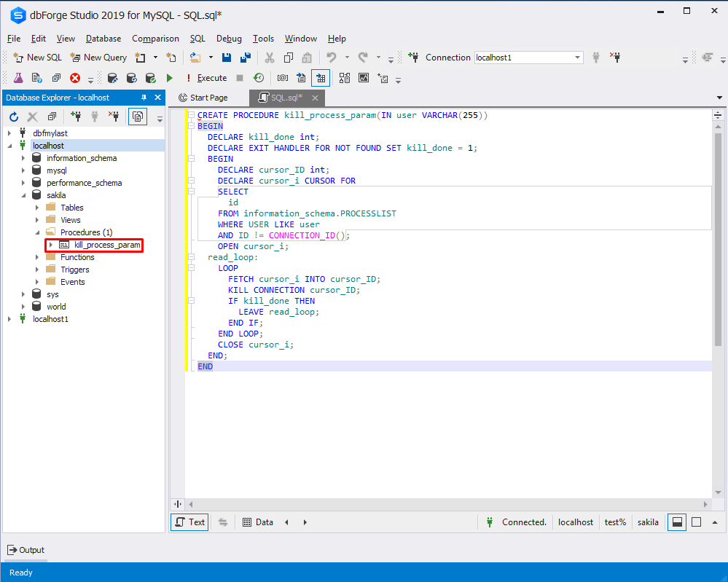This screenshot has height=582, width=728.
Task: Open the Comparison menu
Action: tap(155, 39)
